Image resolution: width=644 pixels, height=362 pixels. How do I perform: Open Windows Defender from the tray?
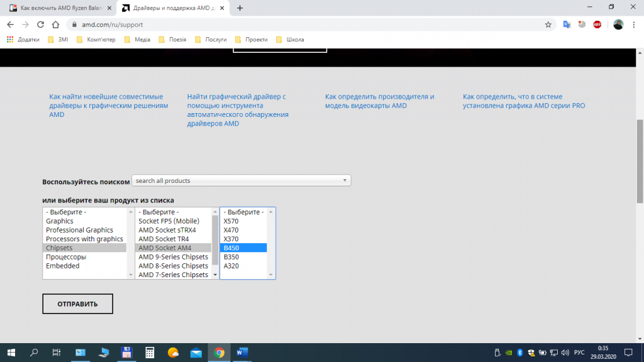click(x=530, y=353)
